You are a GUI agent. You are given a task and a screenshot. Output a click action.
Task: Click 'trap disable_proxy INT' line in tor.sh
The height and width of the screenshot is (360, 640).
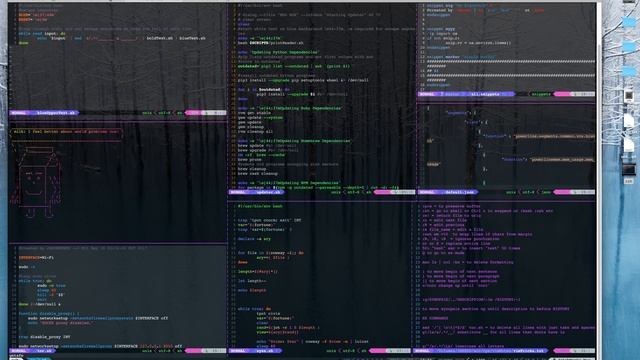tap(44, 337)
